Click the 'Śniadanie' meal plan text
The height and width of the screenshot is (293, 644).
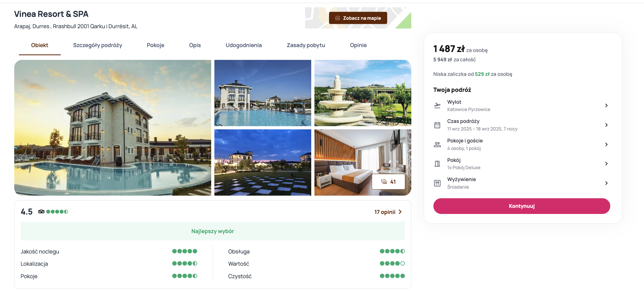tap(458, 187)
